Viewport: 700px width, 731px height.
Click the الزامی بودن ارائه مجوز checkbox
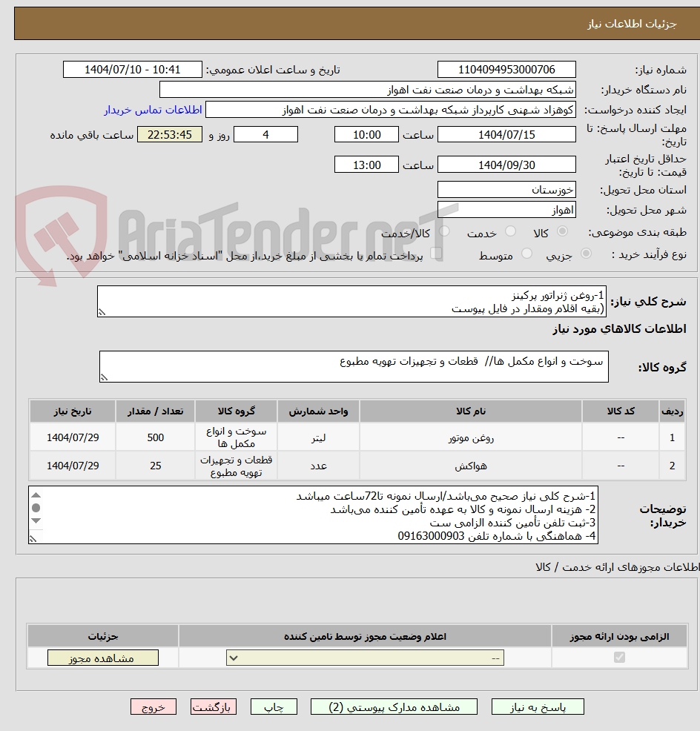point(620,657)
